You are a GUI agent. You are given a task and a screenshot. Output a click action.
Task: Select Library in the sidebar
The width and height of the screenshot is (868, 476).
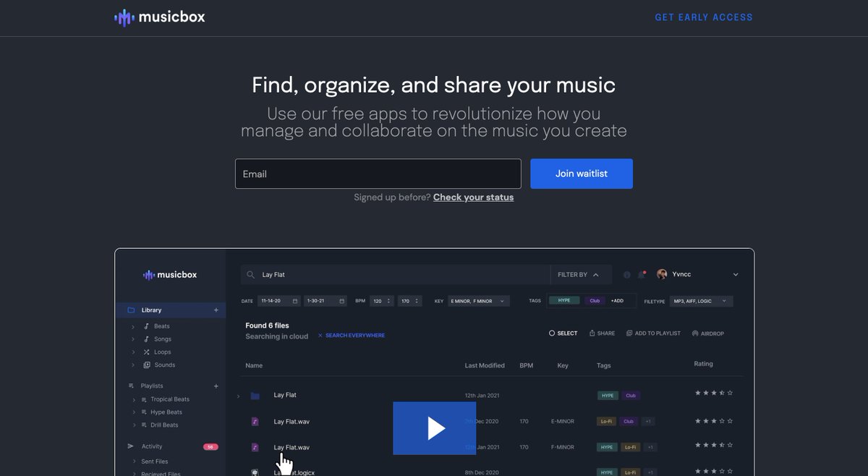pyautogui.click(x=171, y=310)
